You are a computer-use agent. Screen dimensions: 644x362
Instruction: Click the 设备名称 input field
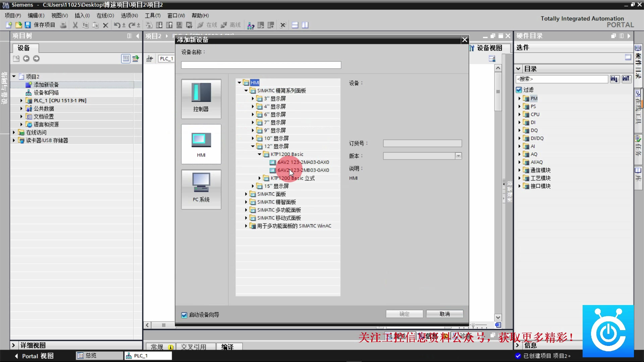click(x=261, y=65)
